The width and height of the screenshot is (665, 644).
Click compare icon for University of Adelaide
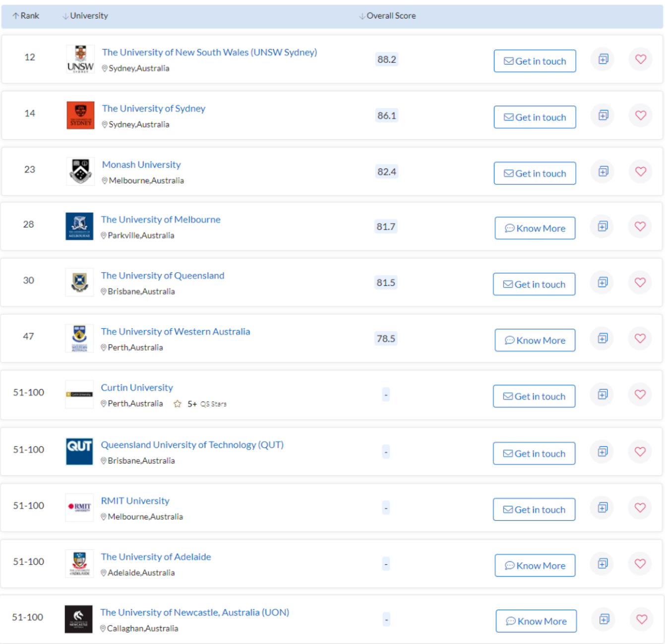[x=603, y=564]
